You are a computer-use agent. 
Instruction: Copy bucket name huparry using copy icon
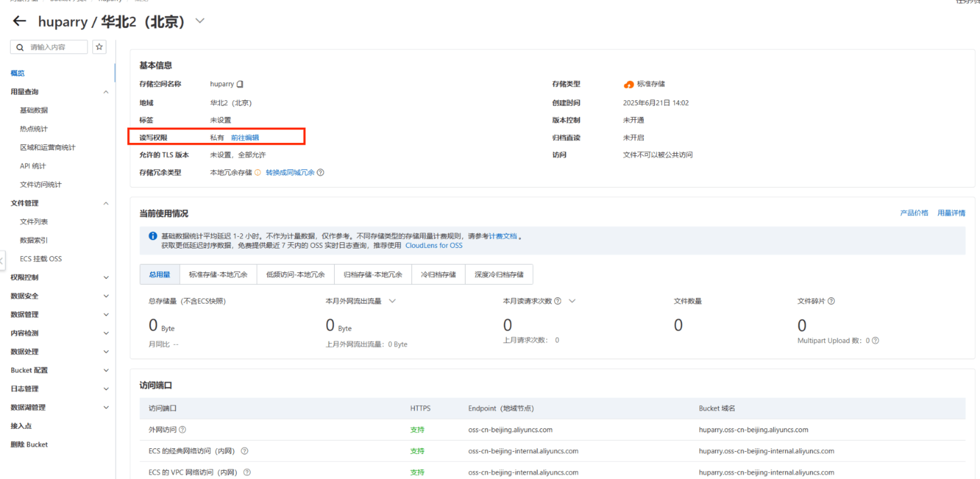[240, 84]
